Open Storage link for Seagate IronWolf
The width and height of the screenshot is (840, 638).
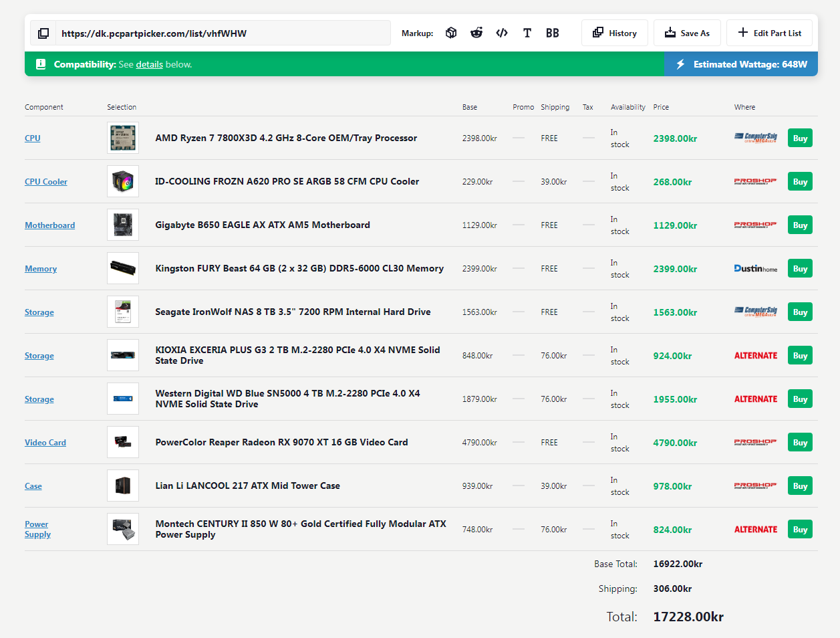pos(39,312)
